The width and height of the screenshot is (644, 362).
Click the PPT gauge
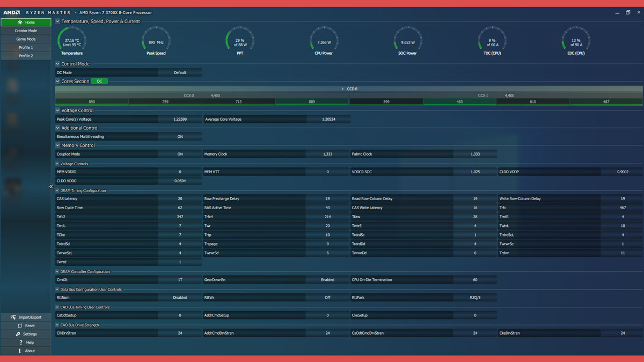240,41
